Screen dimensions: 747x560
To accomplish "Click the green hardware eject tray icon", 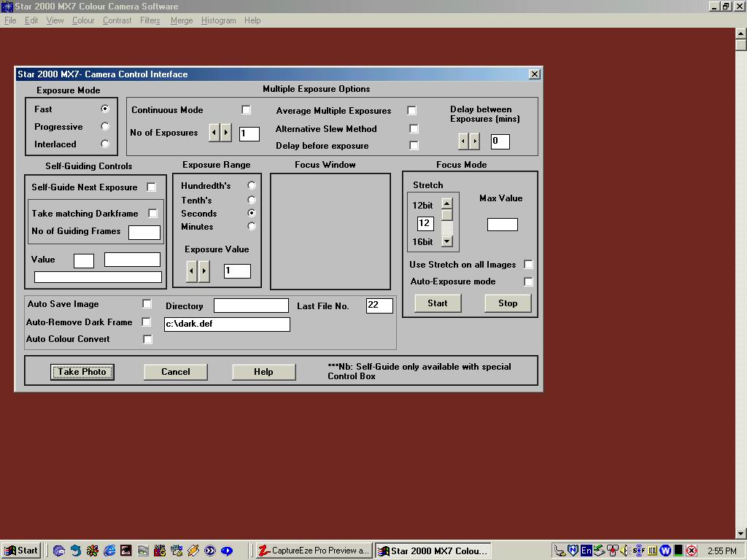I will (x=600, y=551).
